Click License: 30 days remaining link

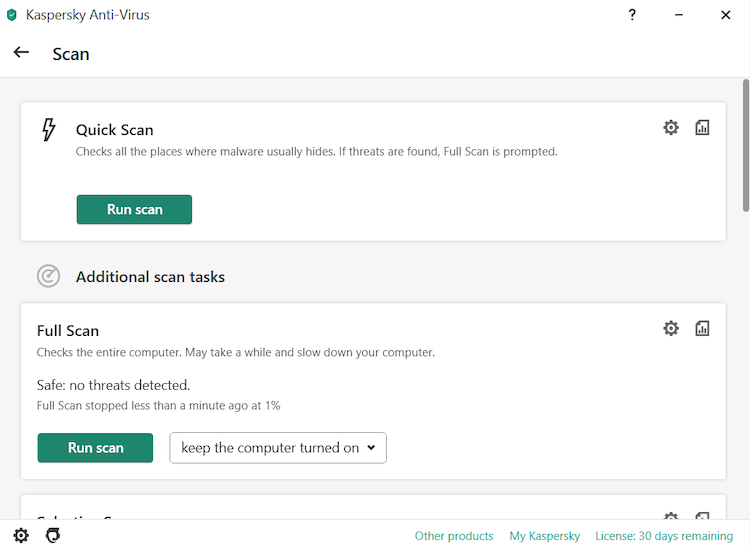[x=664, y=536]
